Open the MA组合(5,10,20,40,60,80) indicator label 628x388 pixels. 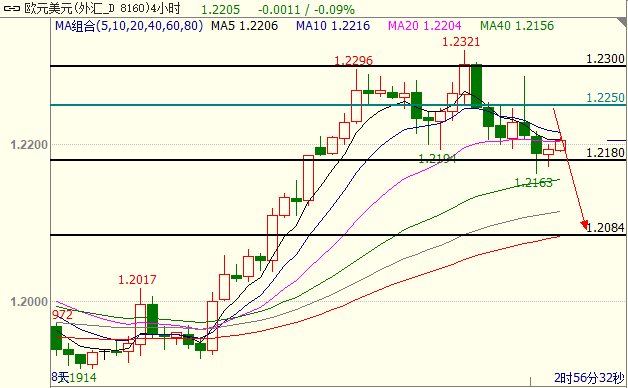point(129,26)
